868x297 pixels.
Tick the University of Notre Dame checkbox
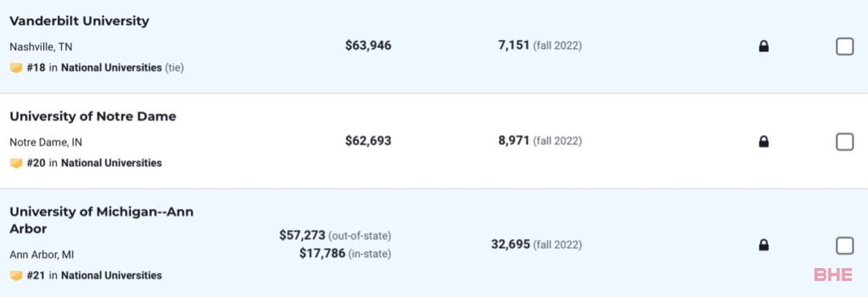tap(845, 142)
